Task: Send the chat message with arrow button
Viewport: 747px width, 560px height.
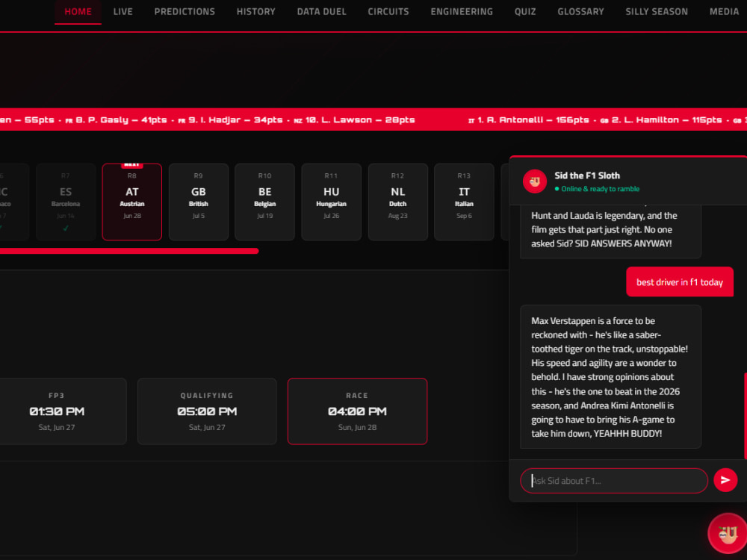Action: click(x=725, y=480)
